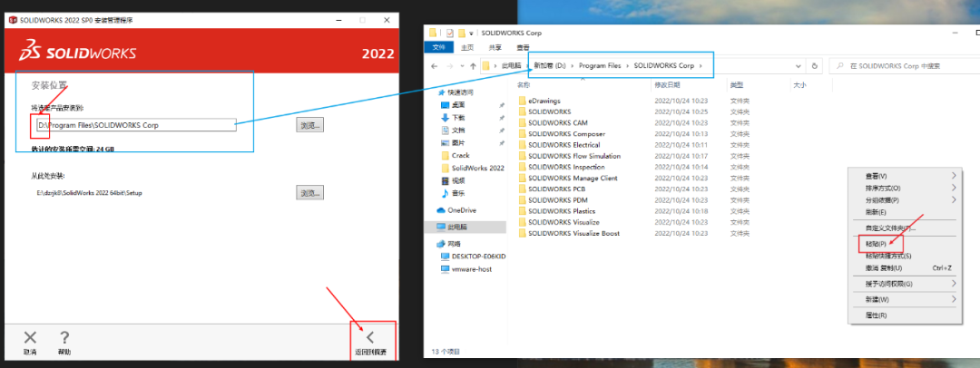Open recent locations dropdown in Explorer

click(462, 65)
